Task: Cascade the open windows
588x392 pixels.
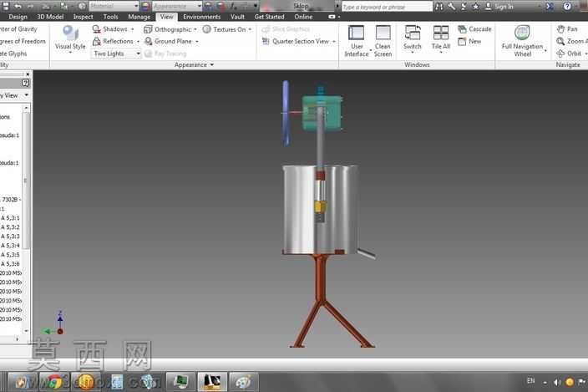Action: click(474, 29)
